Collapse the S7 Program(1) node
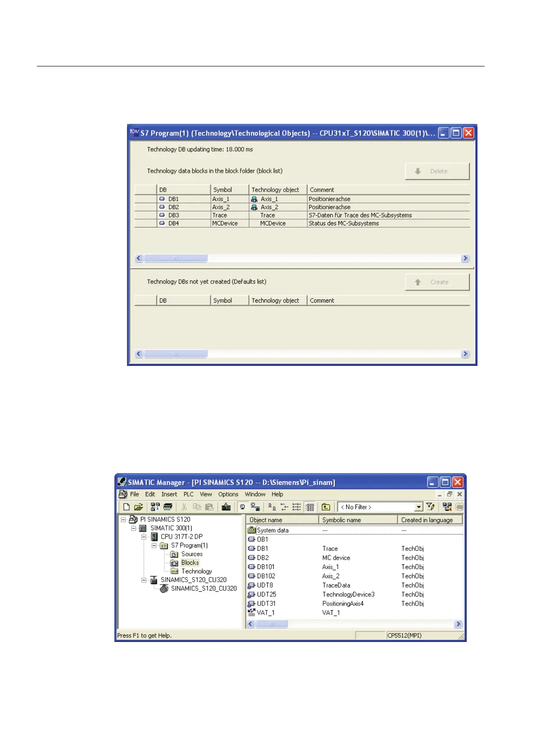534x756 pixels. (154, 546)
